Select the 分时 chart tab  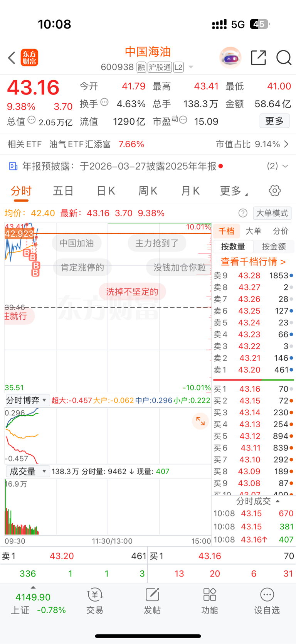21,191
